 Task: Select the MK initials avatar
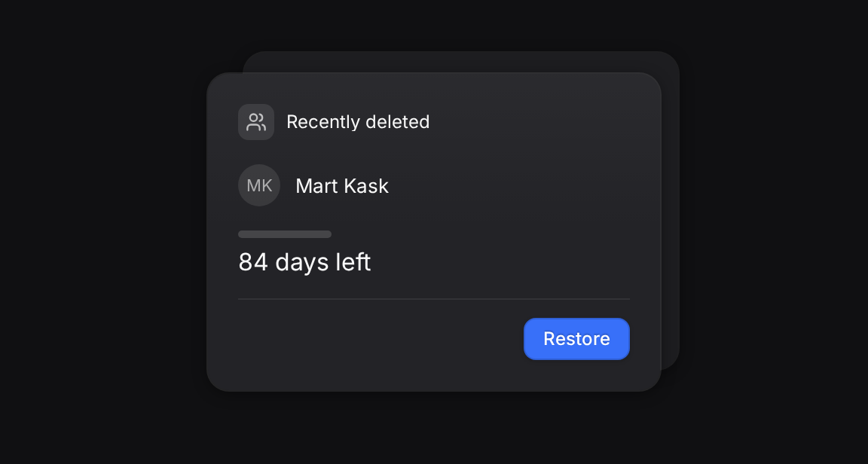pos(259,185)
